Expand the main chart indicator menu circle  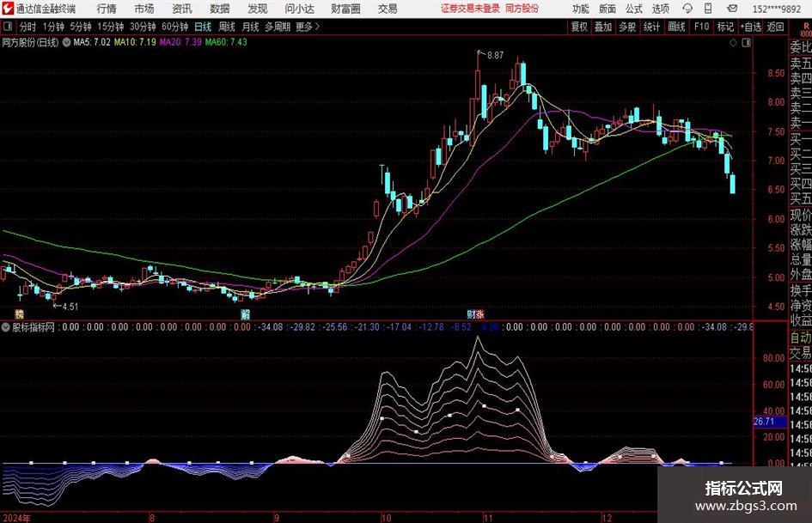66,42
